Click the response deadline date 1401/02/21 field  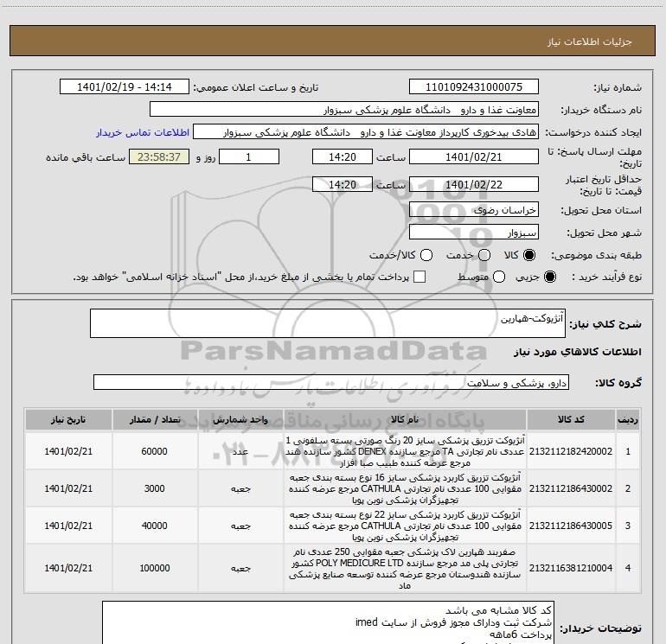(474, 156)
